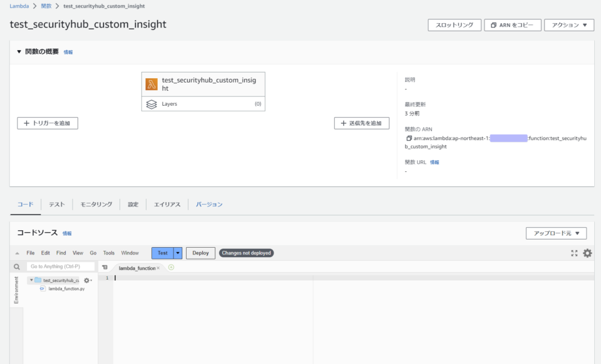Open the アップロード元 dropdown
Screen dimensions: 601x364
pyautogui.click(x=556, y=233)
